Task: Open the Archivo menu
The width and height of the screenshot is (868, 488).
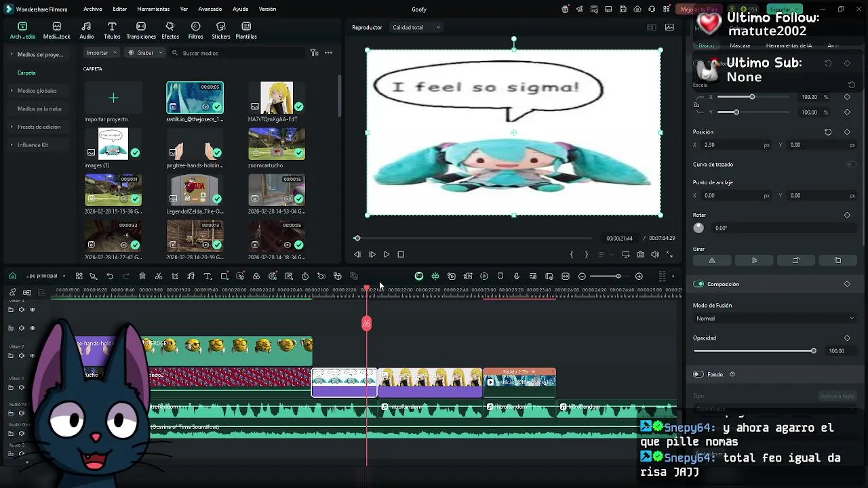Action: (x=93, y=9)
